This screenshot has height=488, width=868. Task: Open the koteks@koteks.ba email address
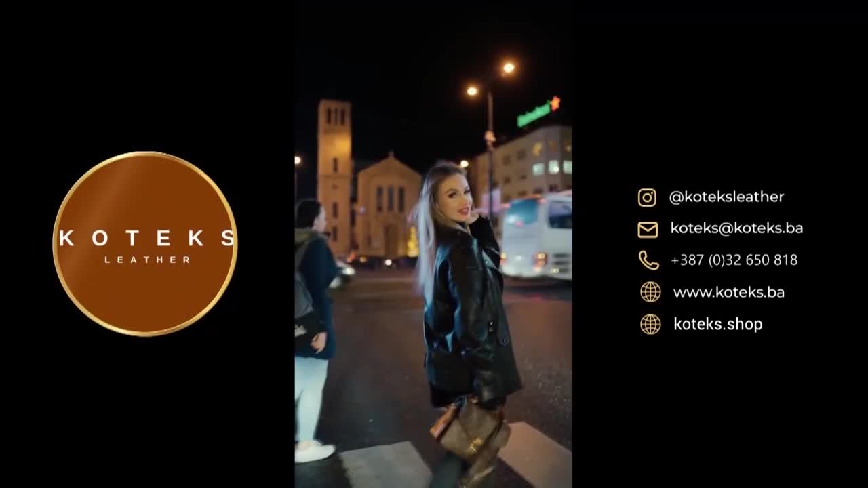pos(736,228)
